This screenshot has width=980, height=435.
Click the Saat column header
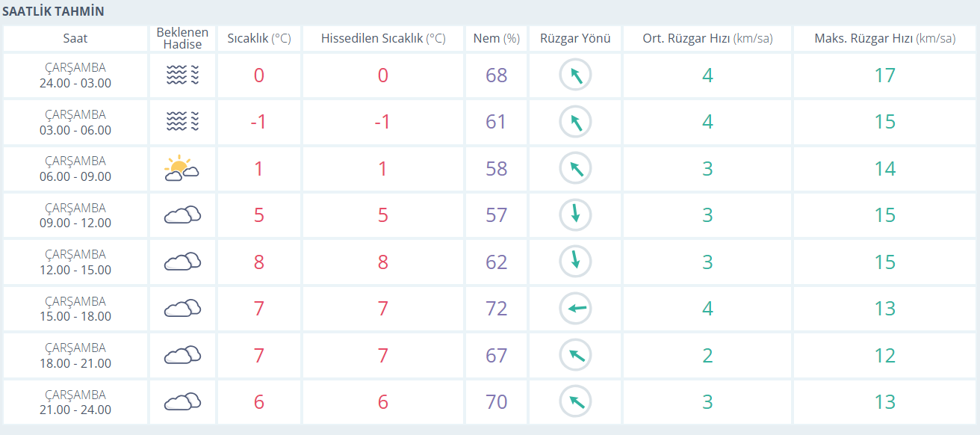tap(75, 39)
